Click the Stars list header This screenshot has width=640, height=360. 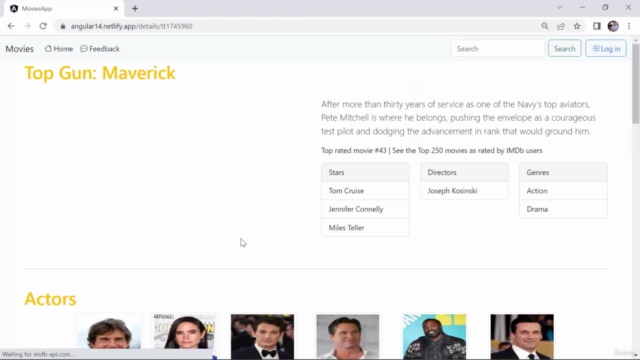pos(365,172)
